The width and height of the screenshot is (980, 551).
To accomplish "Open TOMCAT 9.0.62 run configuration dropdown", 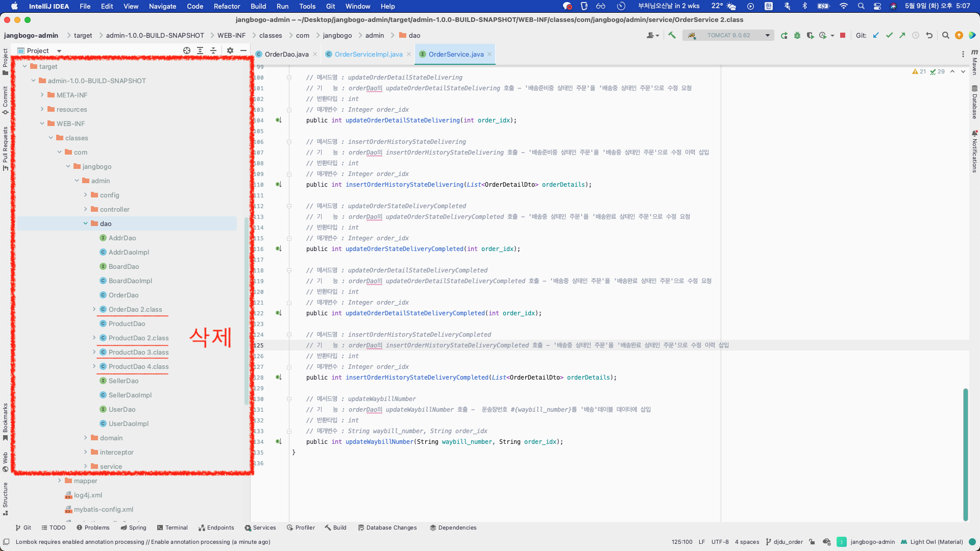I will click(730, 35).
